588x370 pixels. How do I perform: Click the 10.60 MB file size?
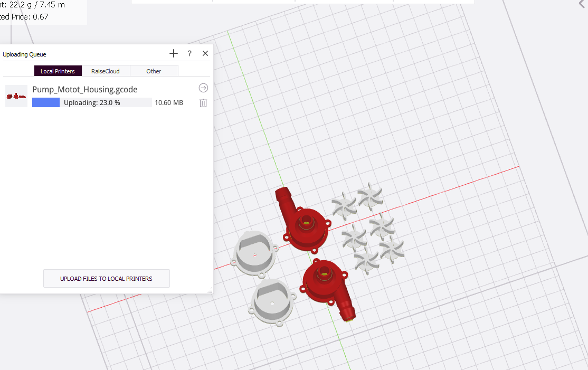point(169,102)
